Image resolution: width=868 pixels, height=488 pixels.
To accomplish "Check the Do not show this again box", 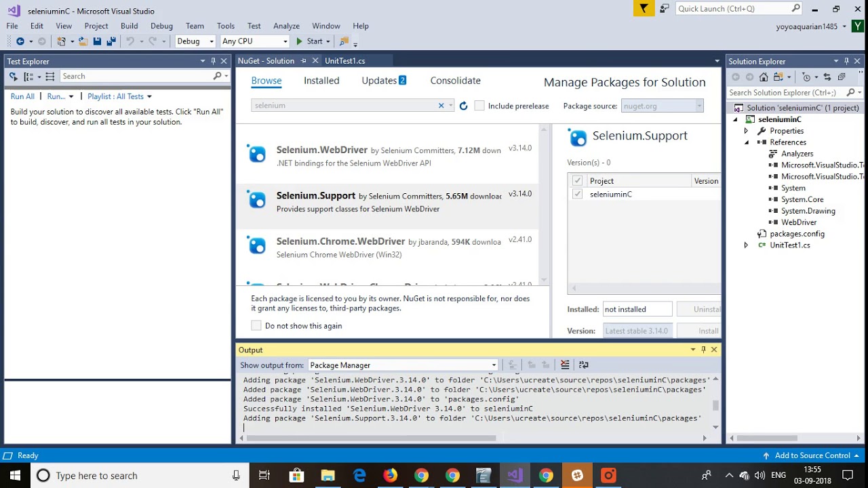I will (256, 325).
